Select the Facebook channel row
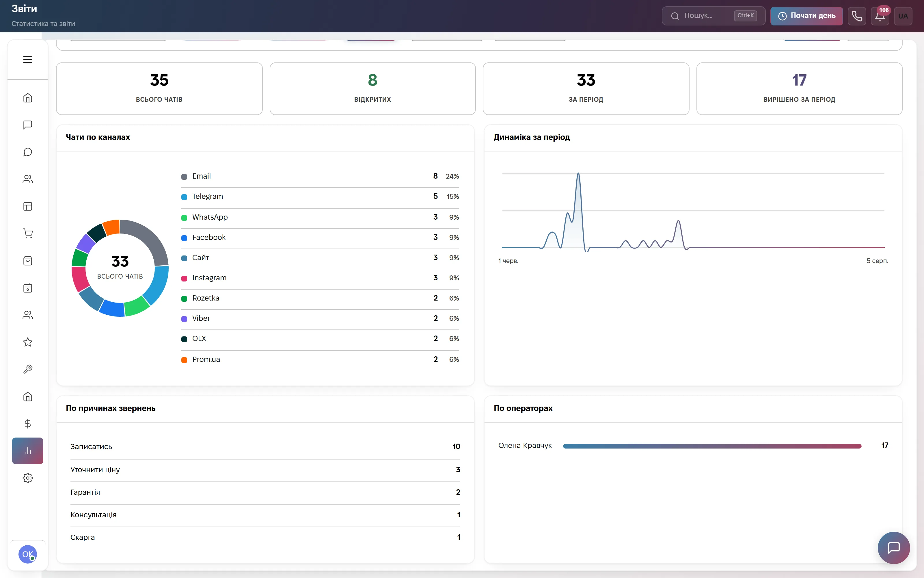This screenshot has width=924, height=578. (320, 237)
